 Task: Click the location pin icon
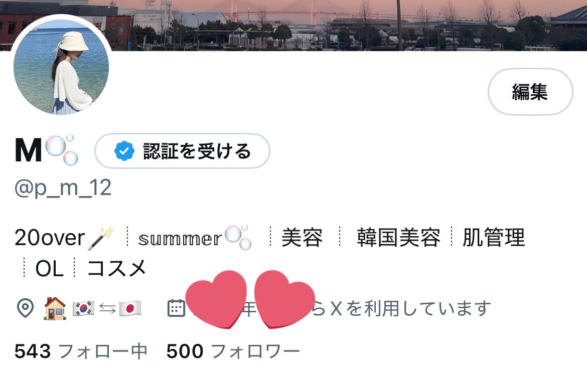point(26,308)
